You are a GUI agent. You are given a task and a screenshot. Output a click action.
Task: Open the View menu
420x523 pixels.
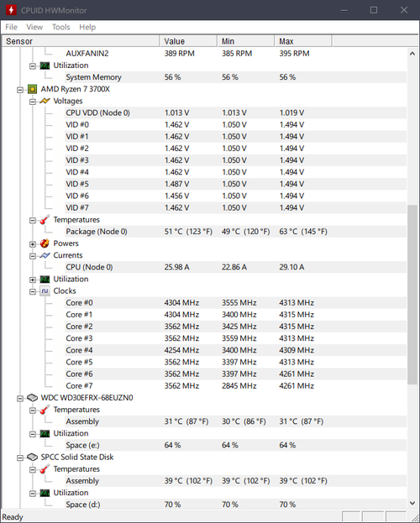[34, 27]
